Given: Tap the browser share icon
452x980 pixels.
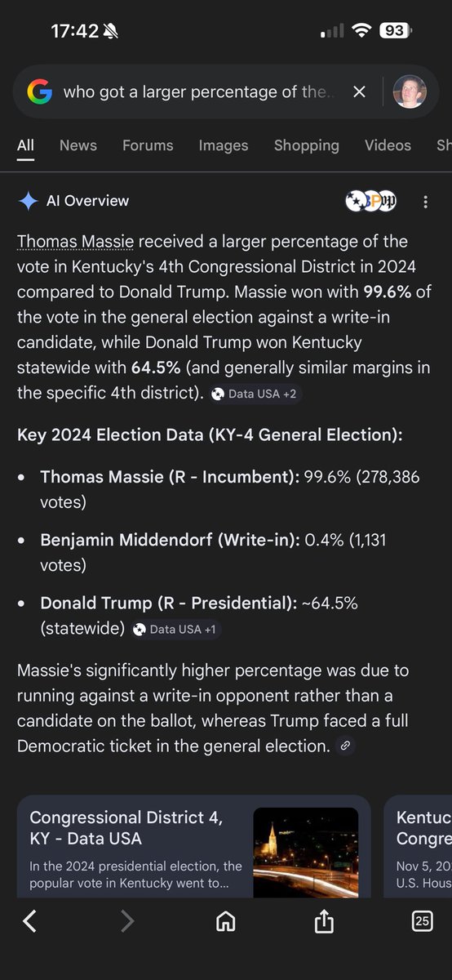Looking at the screenshot, I should [x=324, y=921].
